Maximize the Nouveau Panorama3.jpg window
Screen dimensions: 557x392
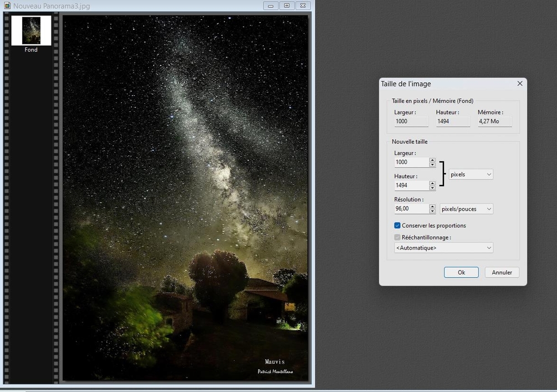tap(287, 6)
